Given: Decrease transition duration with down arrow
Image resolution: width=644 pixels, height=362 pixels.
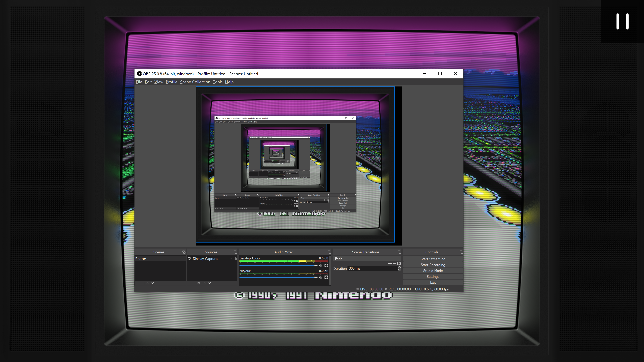Looking at the screenshot, I should [399, 270].
